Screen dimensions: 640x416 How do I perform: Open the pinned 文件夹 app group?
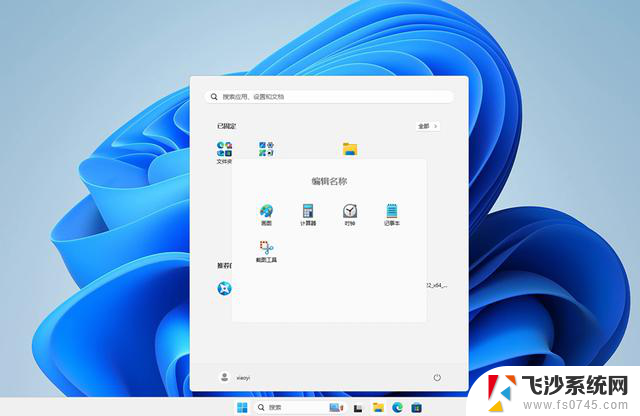[x=224, y=152]
